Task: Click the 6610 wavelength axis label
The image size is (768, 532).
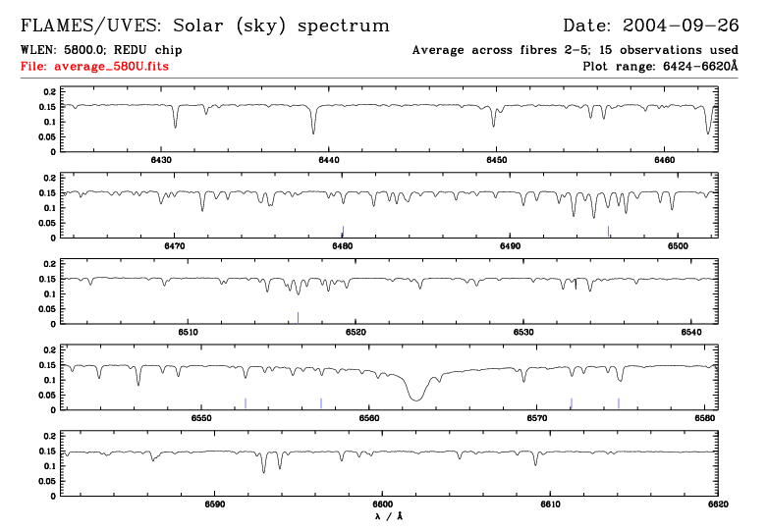Action: click(x=551, y=505)
